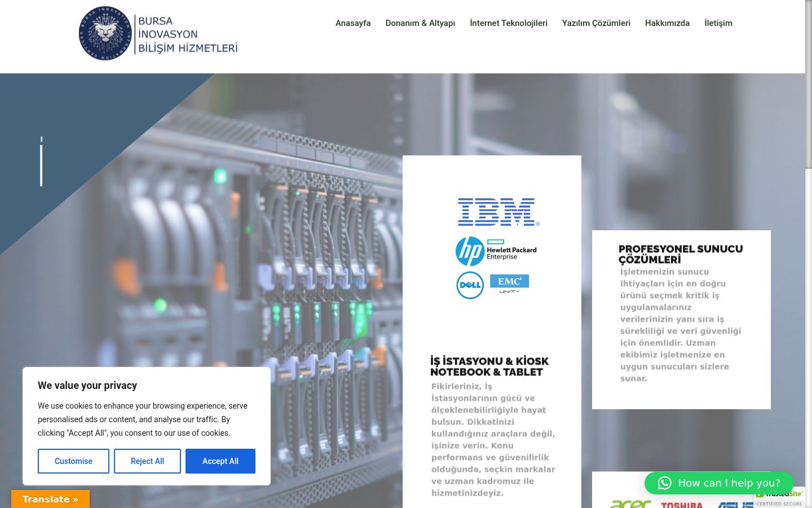Click the Dell logo

pyautogui.click(x=470, y=285)
